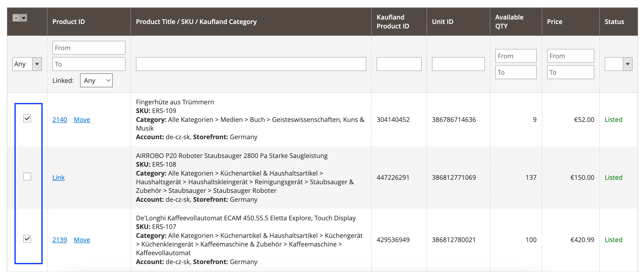Expand the Linked Any dropdown
The height and width of the screenshot is (272, 644).
(96, 80)
